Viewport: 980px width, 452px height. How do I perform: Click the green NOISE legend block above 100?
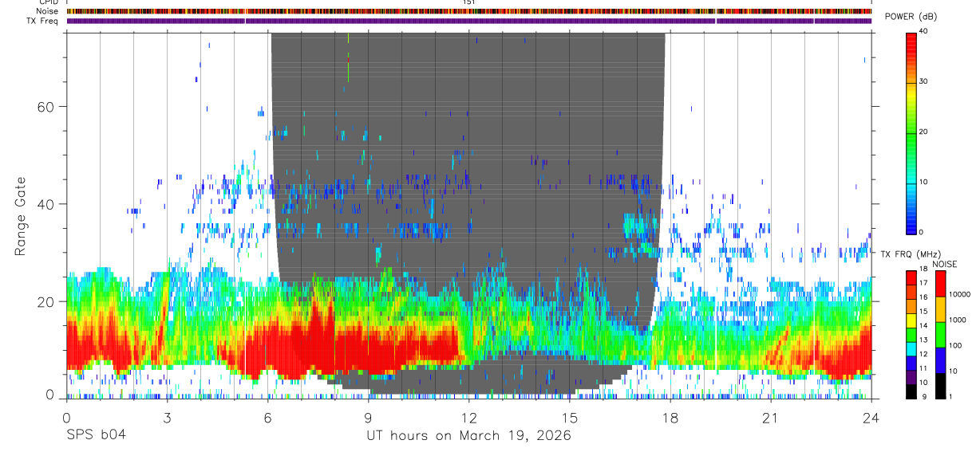(940, 335)
